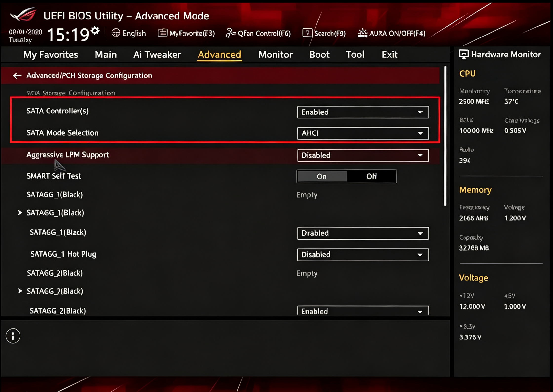Click the CPU frequency value 2500 MHz

coord(474,101)
